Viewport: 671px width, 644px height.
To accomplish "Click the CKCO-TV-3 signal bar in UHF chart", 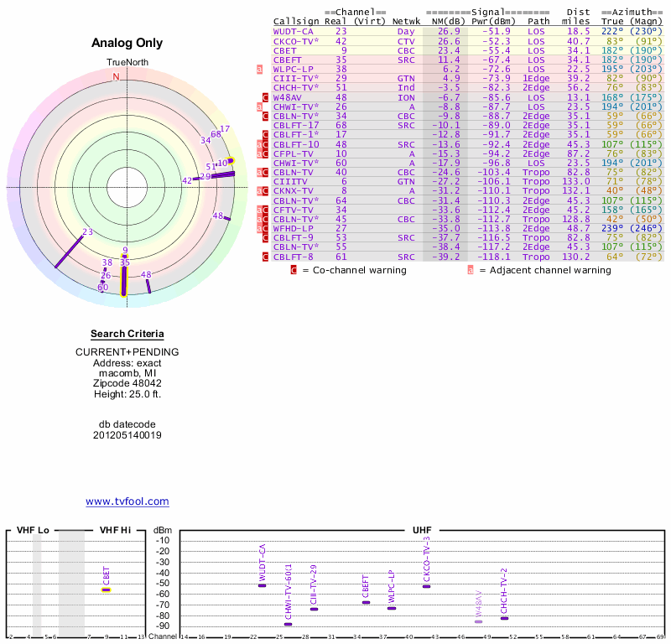I will (427, 585).
